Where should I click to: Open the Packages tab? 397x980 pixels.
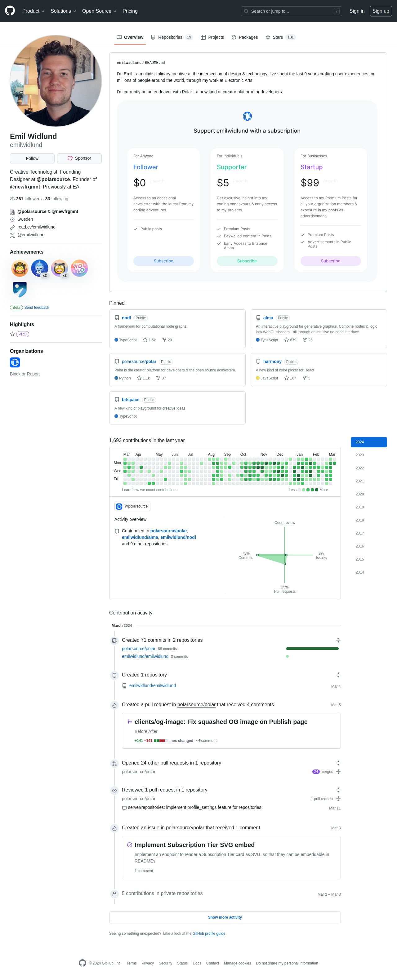click(x=244, y=37)
